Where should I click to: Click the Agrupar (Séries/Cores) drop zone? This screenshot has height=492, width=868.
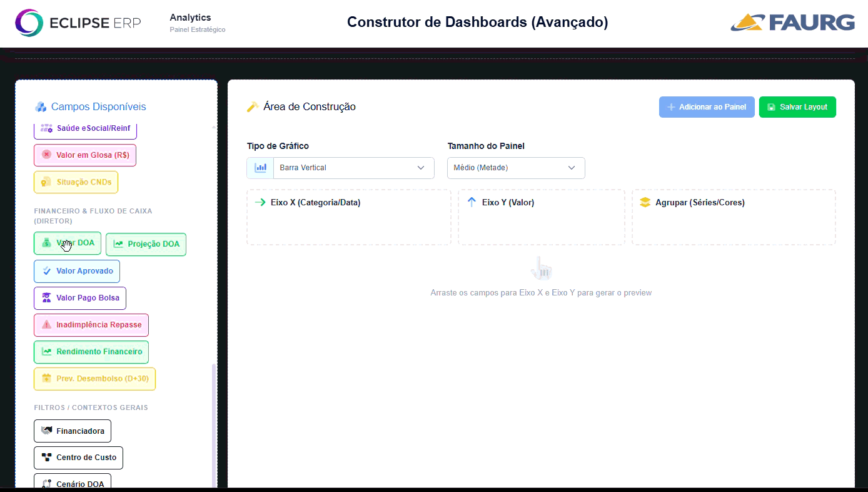click(x=734, y=217)
